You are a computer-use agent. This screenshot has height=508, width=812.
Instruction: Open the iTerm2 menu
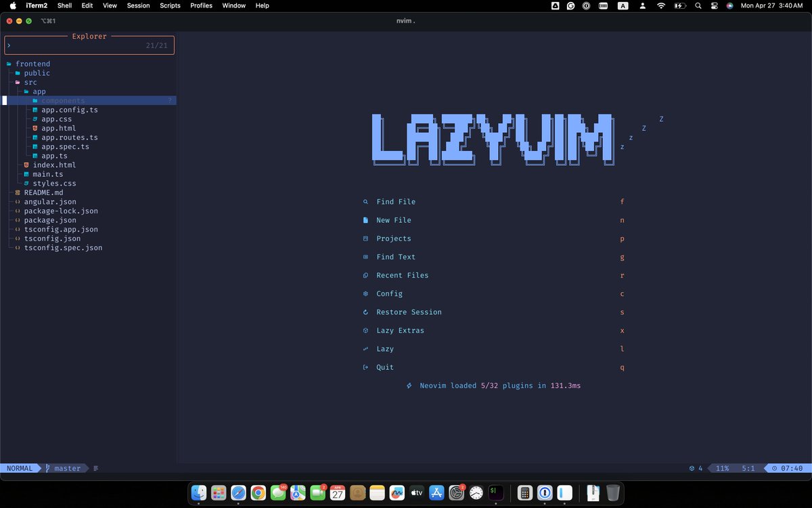tap(36, 5)
